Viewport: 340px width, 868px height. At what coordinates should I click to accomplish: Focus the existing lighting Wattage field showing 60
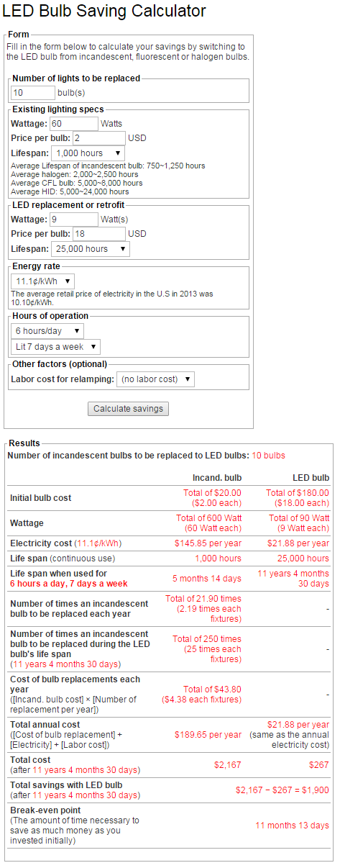pos(74,124)
